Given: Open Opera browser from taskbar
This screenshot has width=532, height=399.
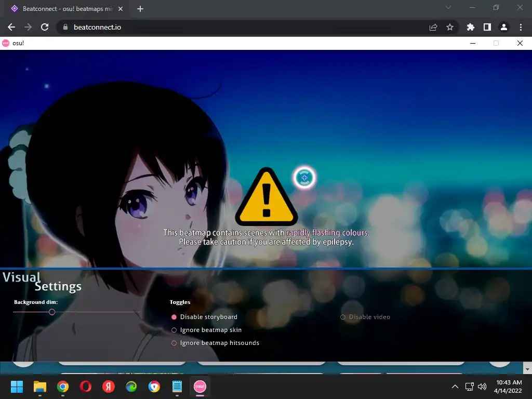Looking at the screenshot, I should (x=86, y=387).
